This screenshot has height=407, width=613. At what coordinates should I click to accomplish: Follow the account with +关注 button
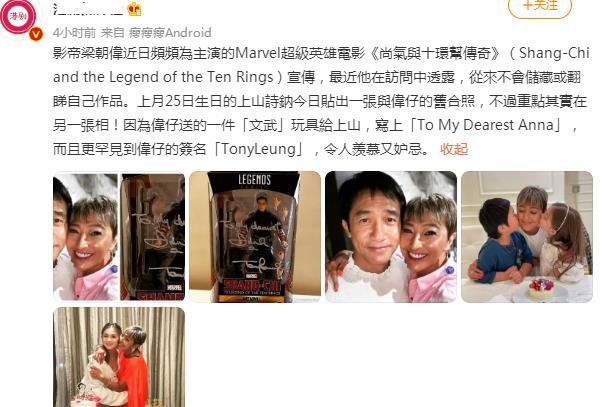point(540,7)
